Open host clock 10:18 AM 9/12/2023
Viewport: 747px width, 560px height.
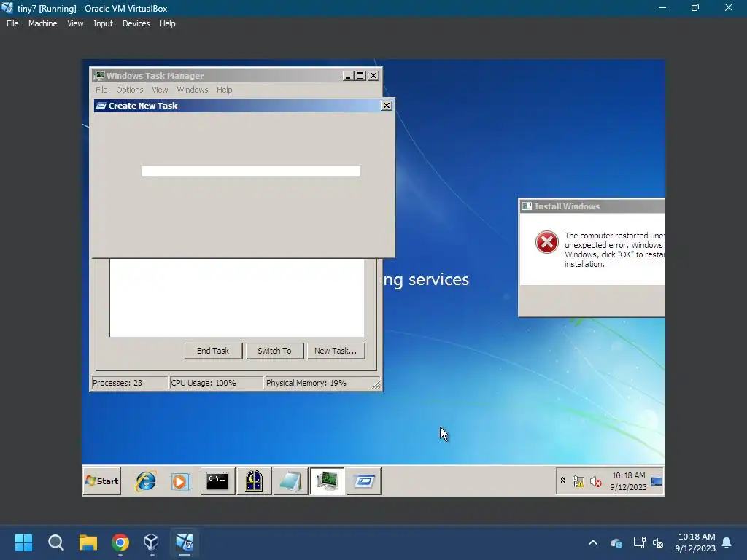pos(695,542)
